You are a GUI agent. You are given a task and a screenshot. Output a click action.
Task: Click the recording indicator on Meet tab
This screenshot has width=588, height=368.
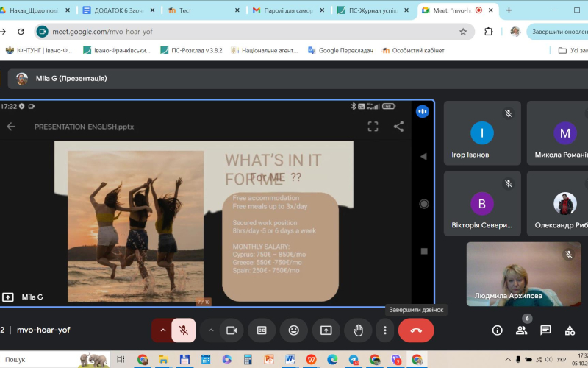(x=478, y=10)
